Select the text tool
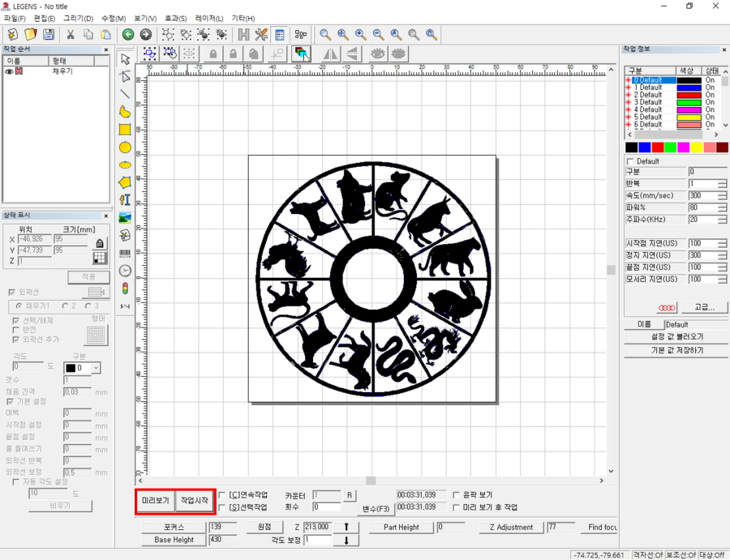 125,200
